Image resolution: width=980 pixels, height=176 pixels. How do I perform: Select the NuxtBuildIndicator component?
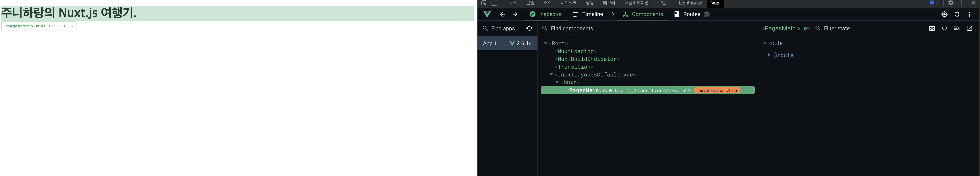pos(587,59)
